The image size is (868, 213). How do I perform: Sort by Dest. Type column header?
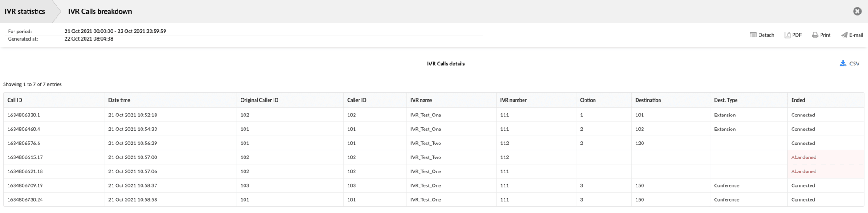tap(726, 100)
